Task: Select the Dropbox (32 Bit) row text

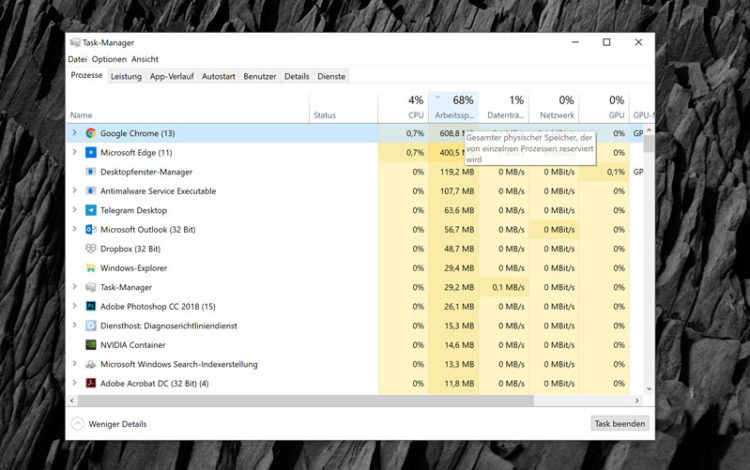Action: pyautogui.click(x=130, y=249)
